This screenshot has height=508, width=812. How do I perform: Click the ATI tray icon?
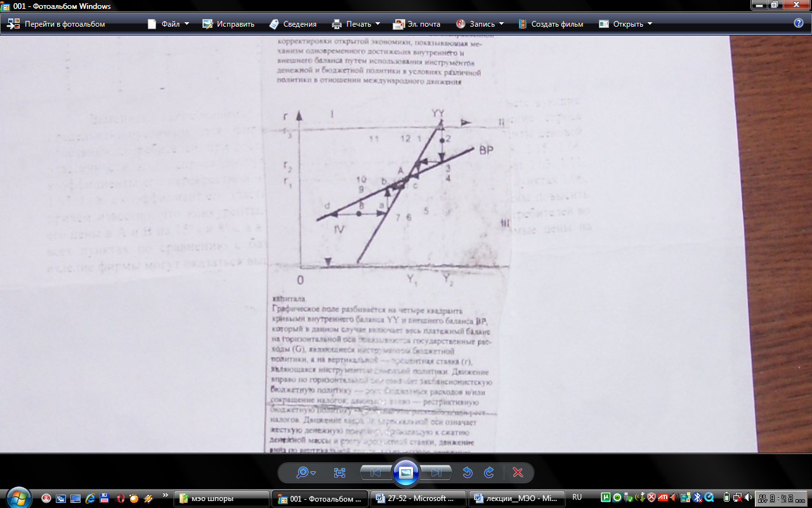tap(663, 498)
